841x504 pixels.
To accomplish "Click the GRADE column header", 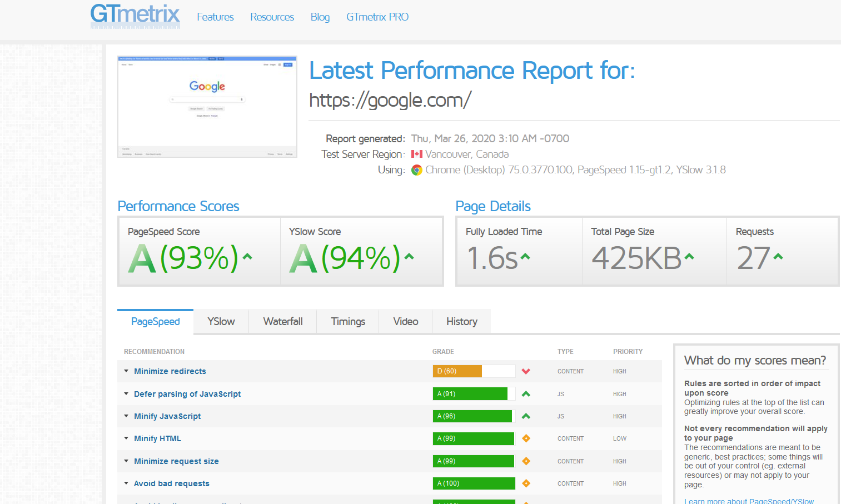I will [x=443, y=352].
